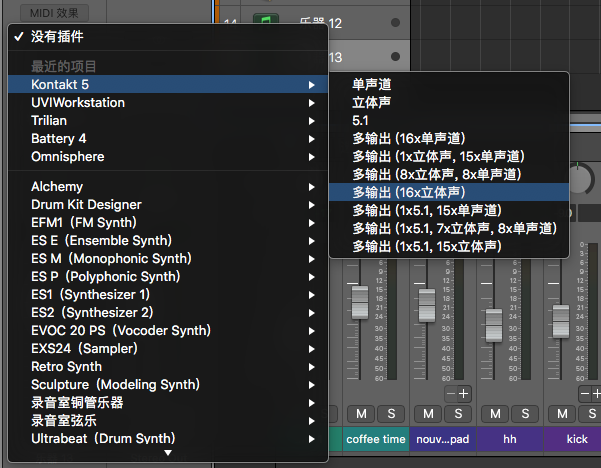Choose 多输出 (1x5.1, 15x单声道) option

click(x=449, y=210)
